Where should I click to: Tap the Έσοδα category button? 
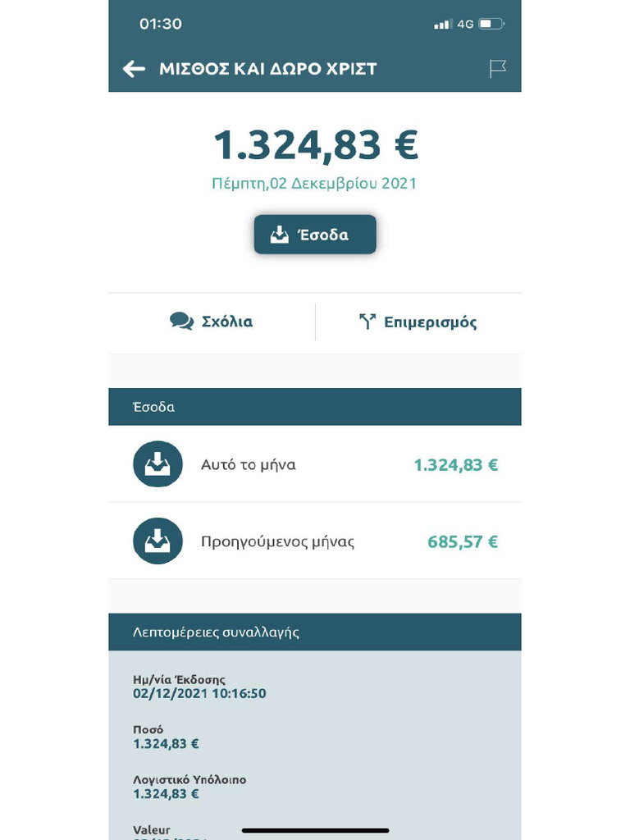click(x=315, y=235)
